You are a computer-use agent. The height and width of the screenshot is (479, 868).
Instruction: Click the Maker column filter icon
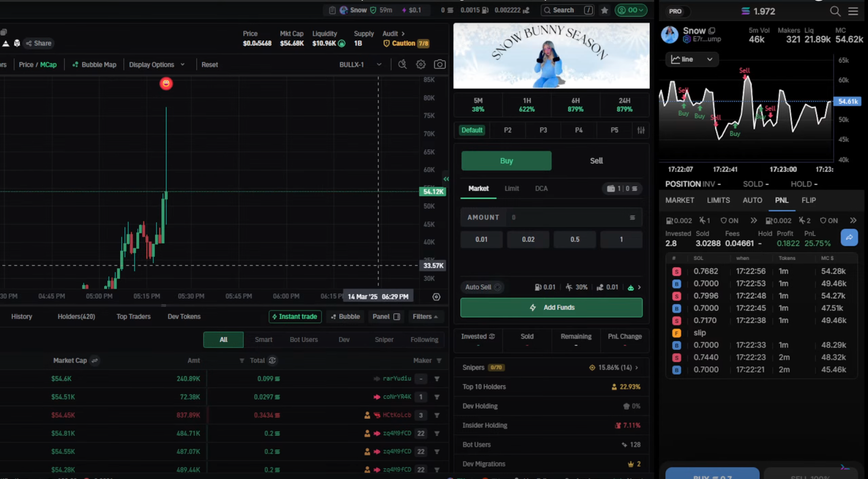coord(439,361)
